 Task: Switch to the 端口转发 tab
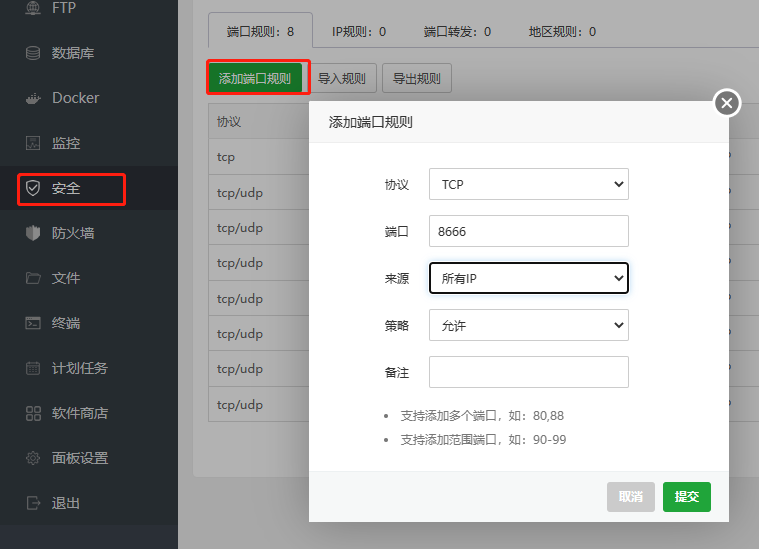pyautogui.click(x=457, y=31)
